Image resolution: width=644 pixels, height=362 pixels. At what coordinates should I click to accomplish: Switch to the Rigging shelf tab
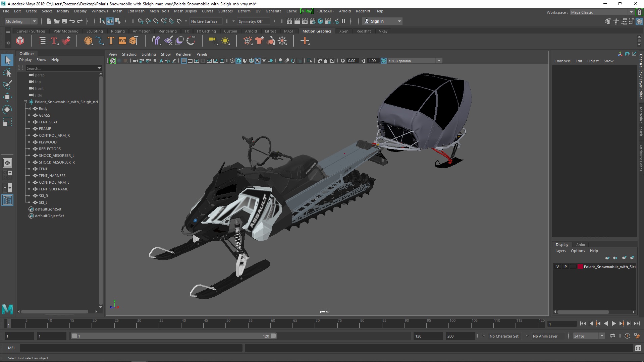coord(118,31)
